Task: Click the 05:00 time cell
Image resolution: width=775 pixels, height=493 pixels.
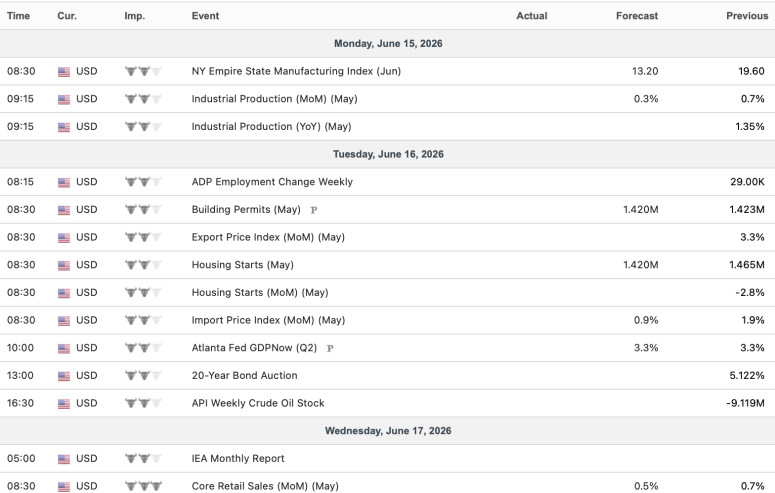Action: tap(21, 459)
